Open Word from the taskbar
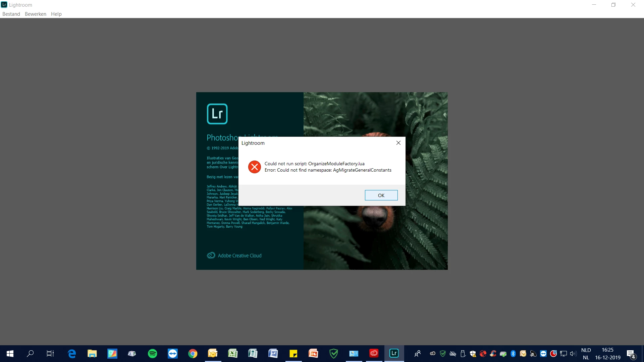 click(273, 354)
